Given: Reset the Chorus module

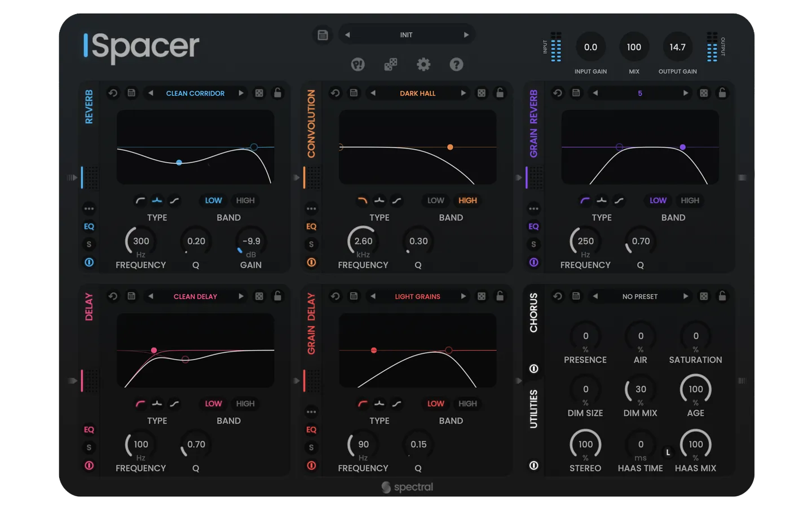Looking at the screenshot, I should 557,296.
